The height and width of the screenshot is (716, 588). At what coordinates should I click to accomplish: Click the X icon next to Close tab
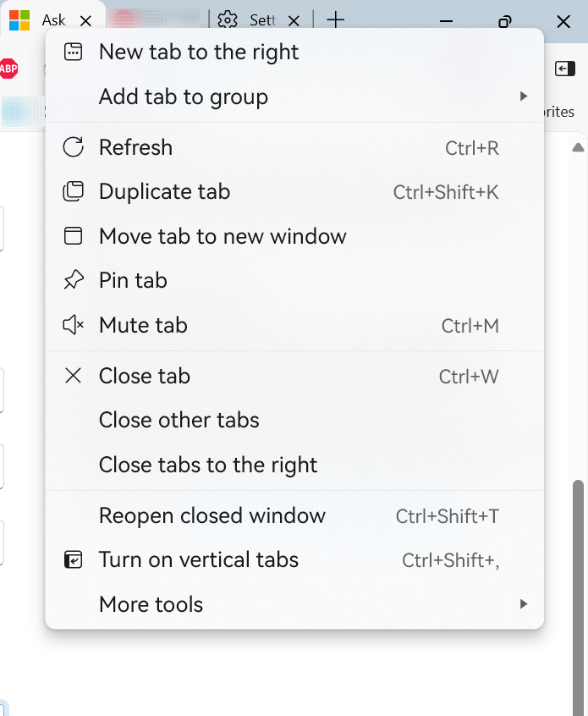click(73, 376)
